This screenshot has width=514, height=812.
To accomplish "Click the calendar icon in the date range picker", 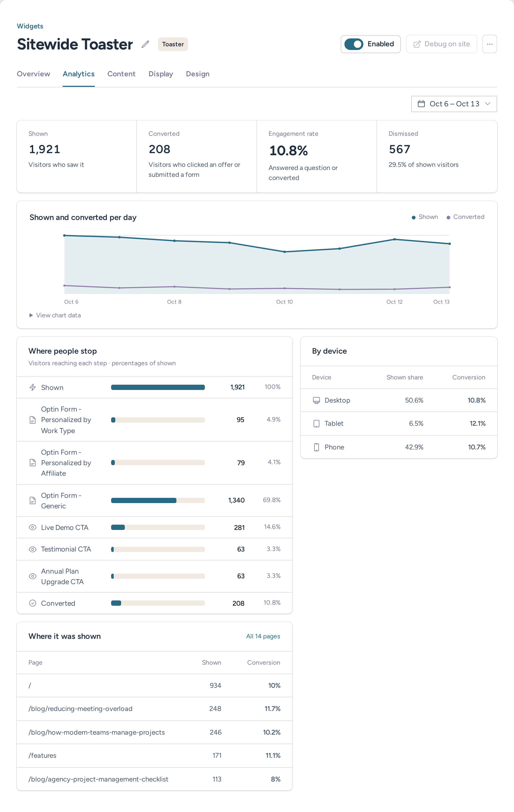I will (x=421, y=104).
